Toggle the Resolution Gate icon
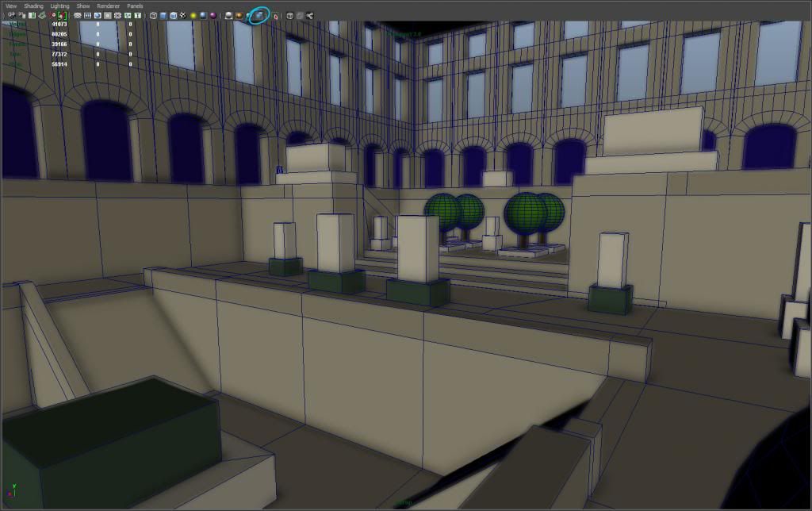 coord(98,16)
